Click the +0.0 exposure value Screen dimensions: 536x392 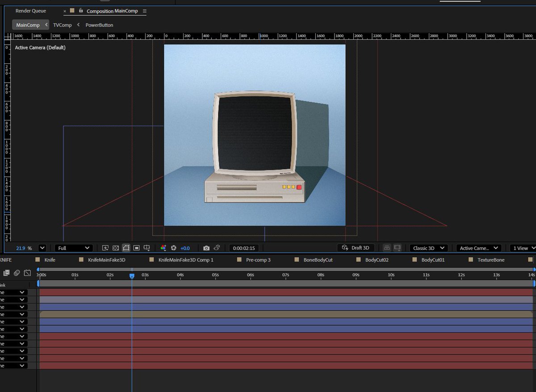(185, 248)
